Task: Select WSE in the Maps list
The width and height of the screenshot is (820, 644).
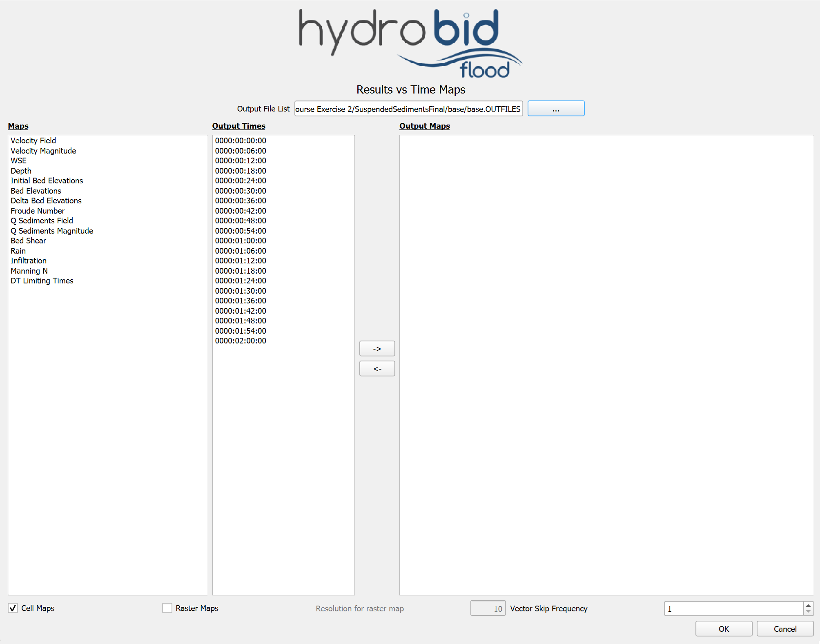Action: [19, 160]
